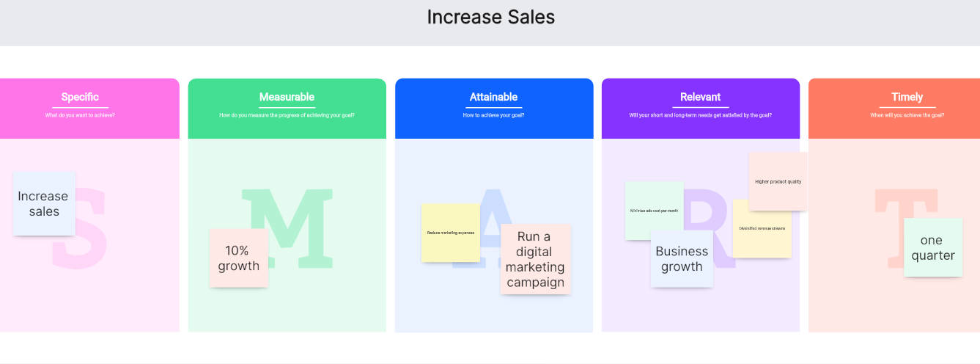Image resolution: width=980 pixels, height=364 pixels.
Task: Click 'Will your short and long-term needs' subtitle
Action: [700, 115]
